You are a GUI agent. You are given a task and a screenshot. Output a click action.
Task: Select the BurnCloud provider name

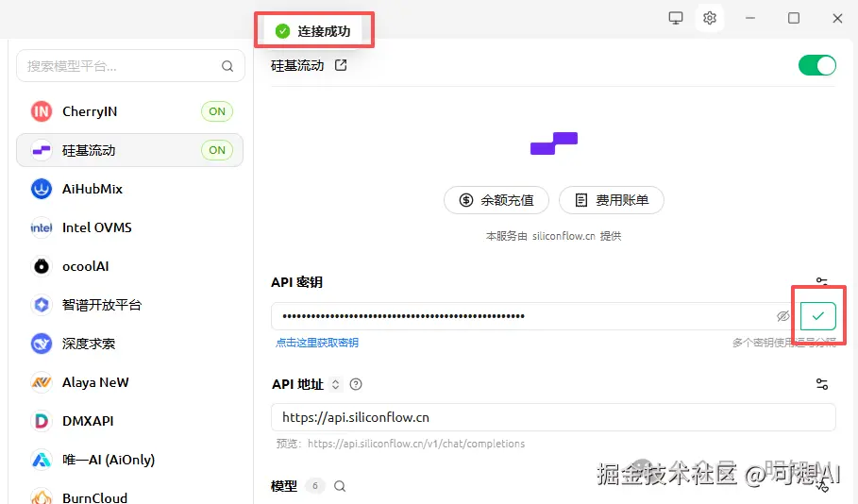click(94, 497)
